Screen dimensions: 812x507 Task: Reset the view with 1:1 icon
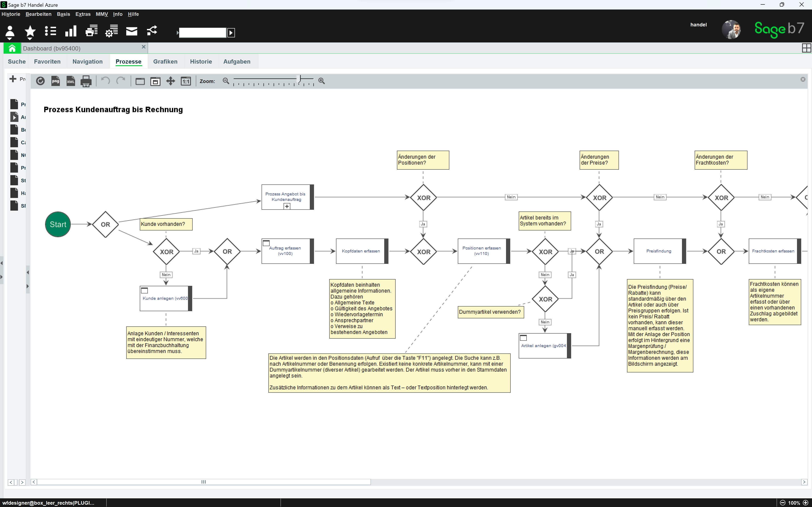click(185, 81)
